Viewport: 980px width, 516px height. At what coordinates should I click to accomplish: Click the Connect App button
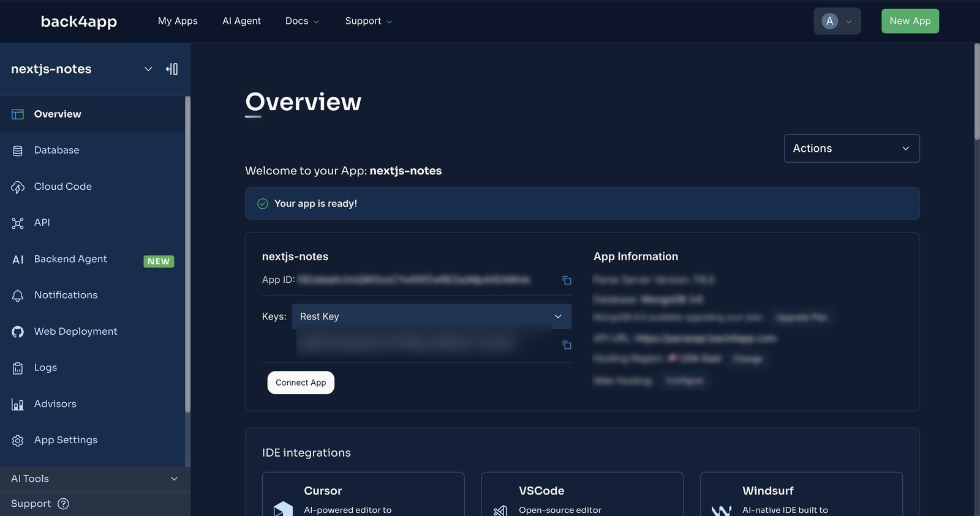[301, 383]
